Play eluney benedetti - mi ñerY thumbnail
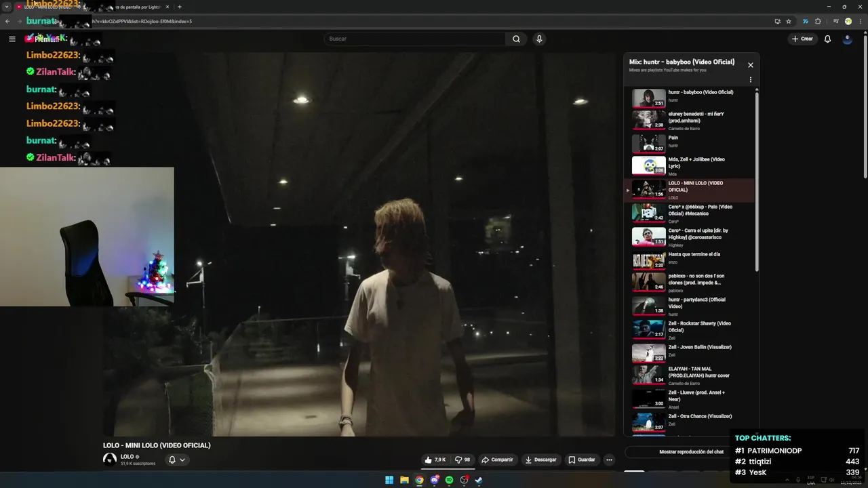 pos(649,120)
